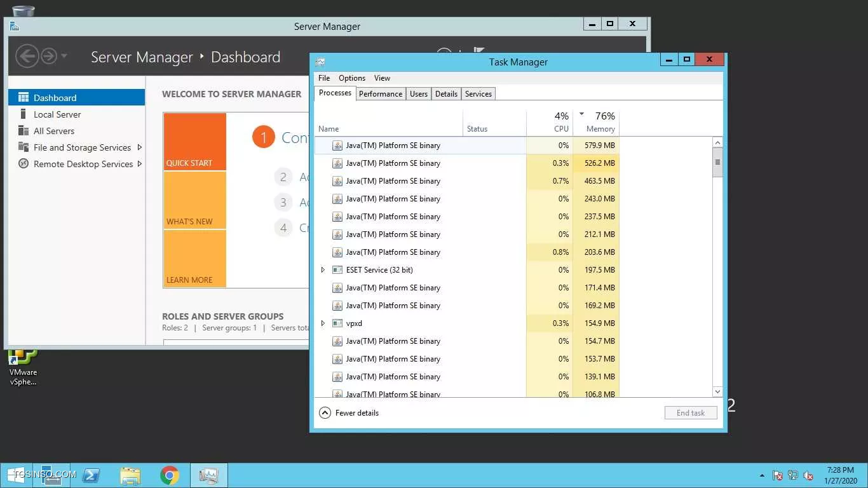Click the step 2 circle in Server Manager

(283, 177)
